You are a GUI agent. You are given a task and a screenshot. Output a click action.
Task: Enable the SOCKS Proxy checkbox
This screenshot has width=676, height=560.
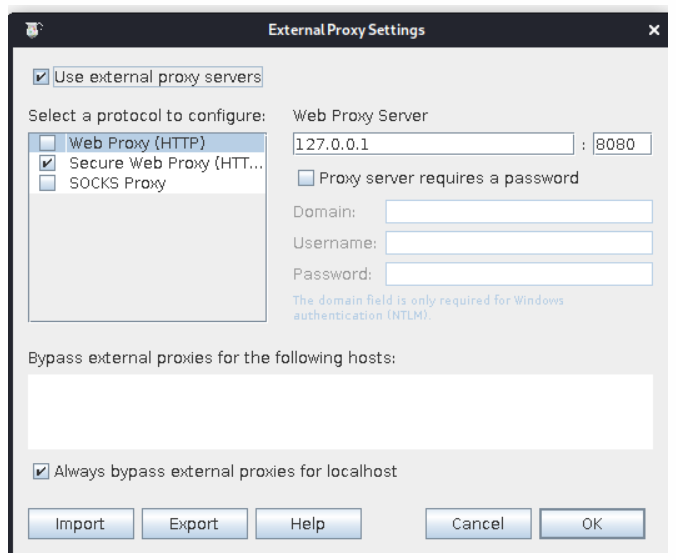coord(47,183)
